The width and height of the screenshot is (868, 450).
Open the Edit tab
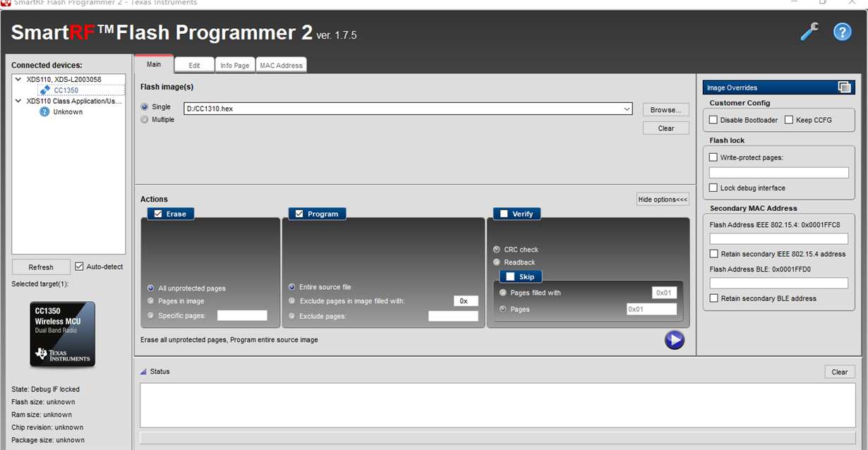(x=194, y=65)
